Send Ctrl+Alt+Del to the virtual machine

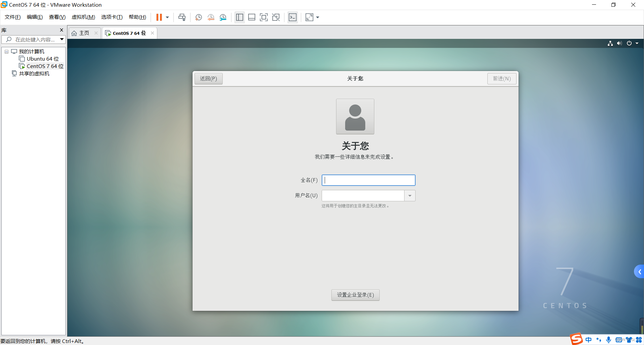[x=182, y=17]
